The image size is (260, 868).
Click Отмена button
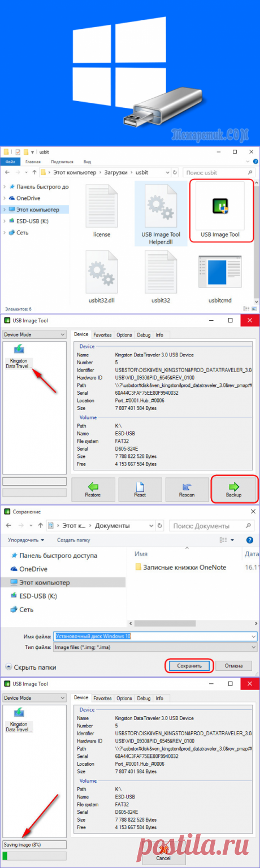pyautogui.click(x=233, y=666)
